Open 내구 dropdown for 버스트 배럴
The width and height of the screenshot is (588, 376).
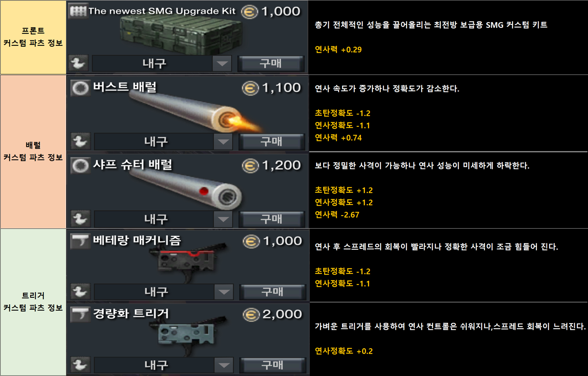(223, 142)
